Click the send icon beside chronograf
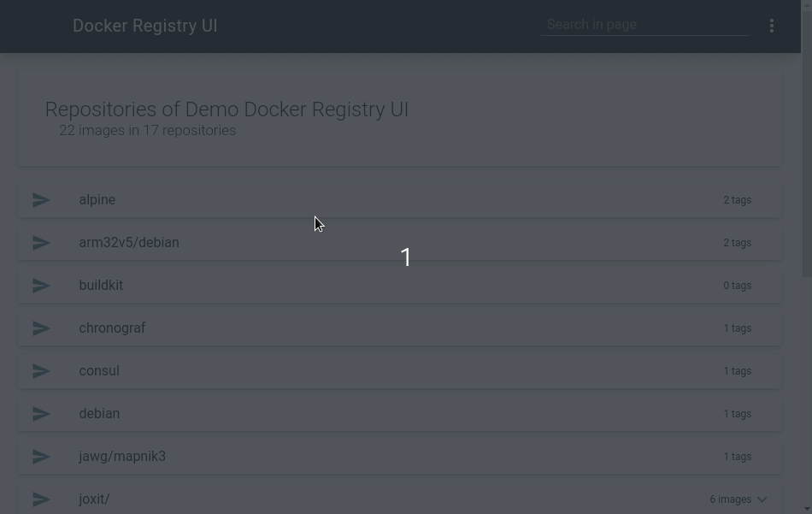 tap(41, 328)
